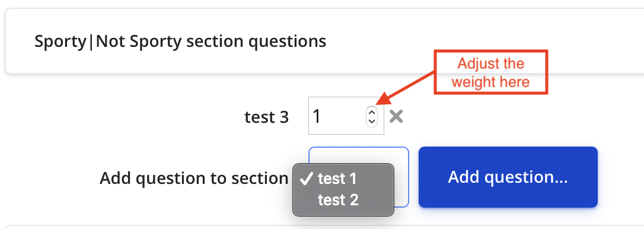Viewport: 644px width, 229px height.
Task: Increase test 3 weight using up arrow
Action: tap(372, 112)
